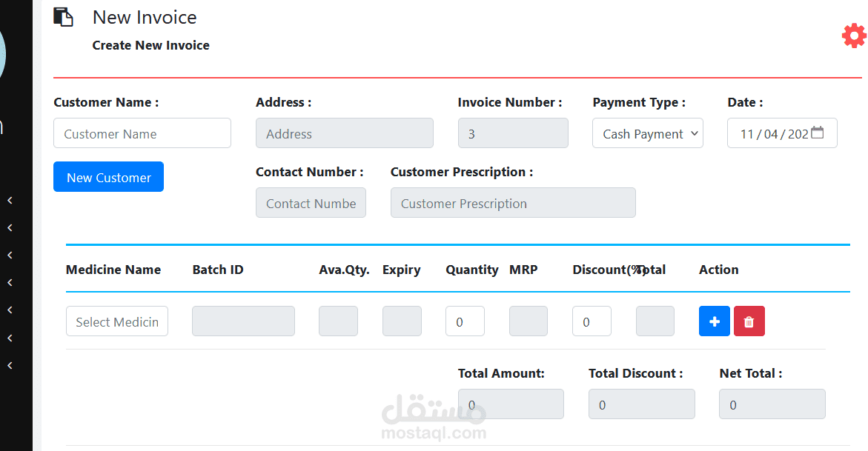Click the row Total field
Image resolution: width=868 pixels, height=451 pixels.
pyautogui.click(x=655, y=321)
